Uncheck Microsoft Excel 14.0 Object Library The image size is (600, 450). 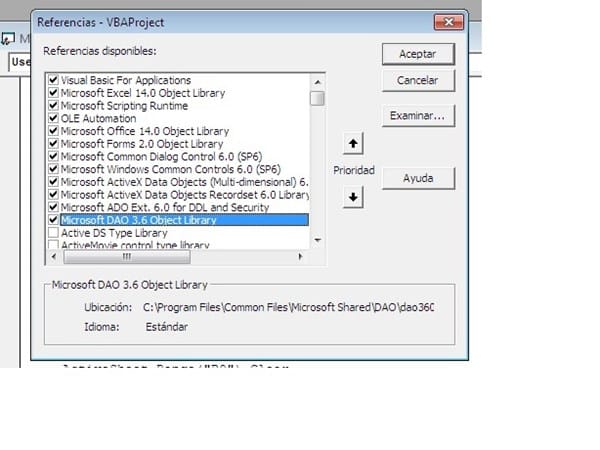(x=53, y=93)
